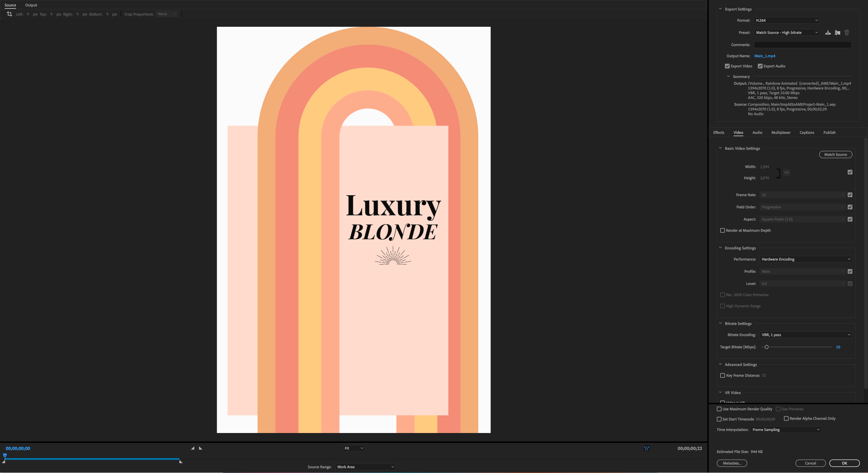Click the Target Bitrate value 10
868x473 pixels.
838,347
